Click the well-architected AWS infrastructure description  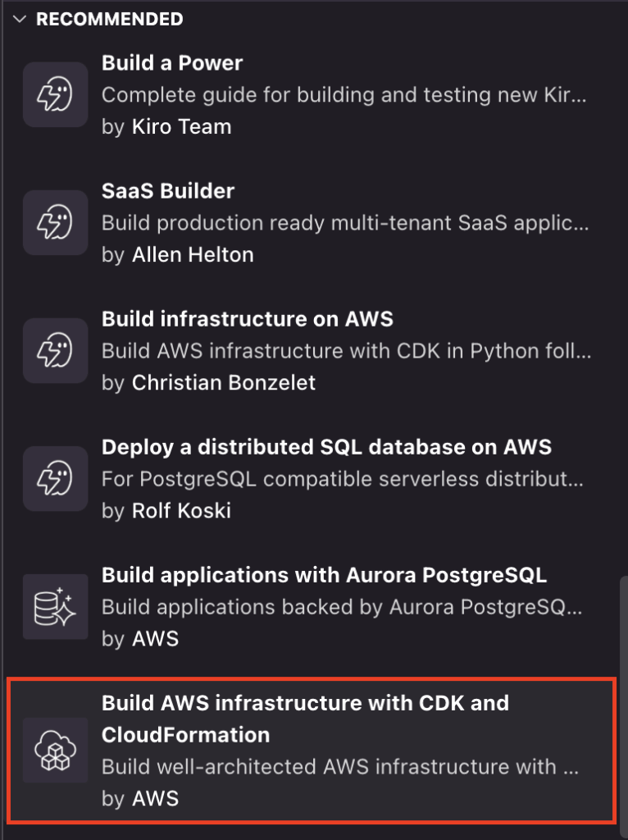click(340, 767)
